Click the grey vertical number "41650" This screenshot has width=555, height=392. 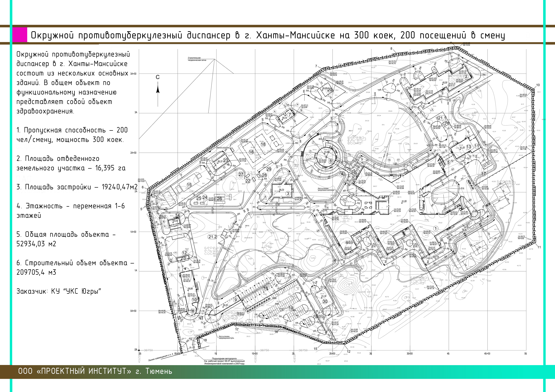tap(139, 359)
